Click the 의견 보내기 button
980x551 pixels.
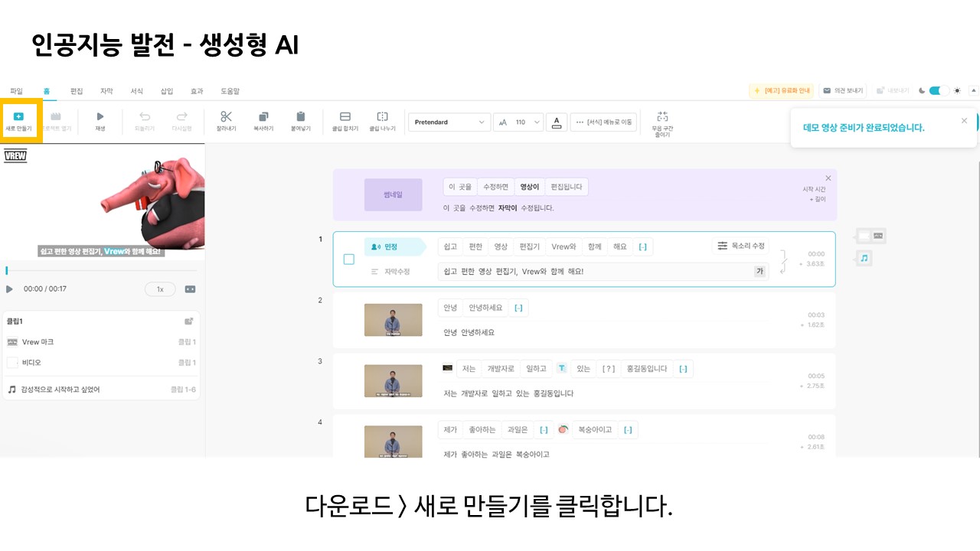(843, 90)
